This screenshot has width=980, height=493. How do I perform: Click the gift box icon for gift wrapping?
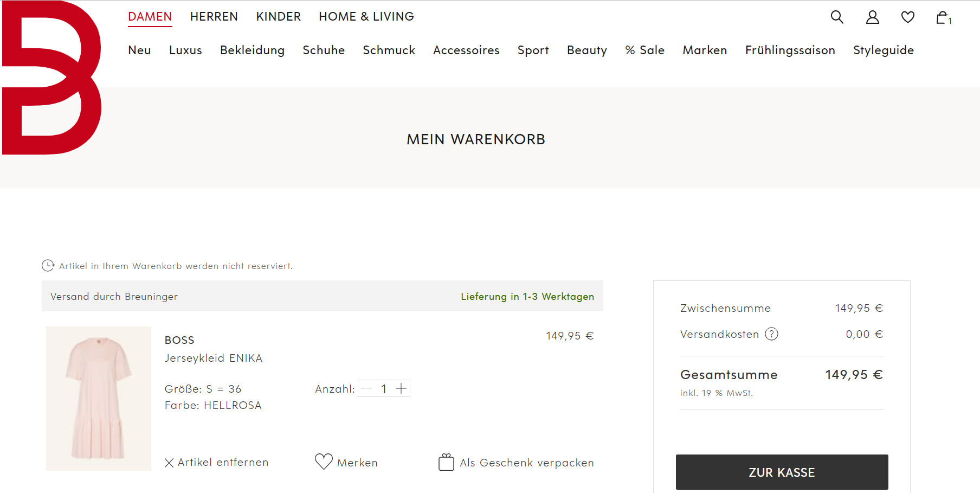[446, 462]
